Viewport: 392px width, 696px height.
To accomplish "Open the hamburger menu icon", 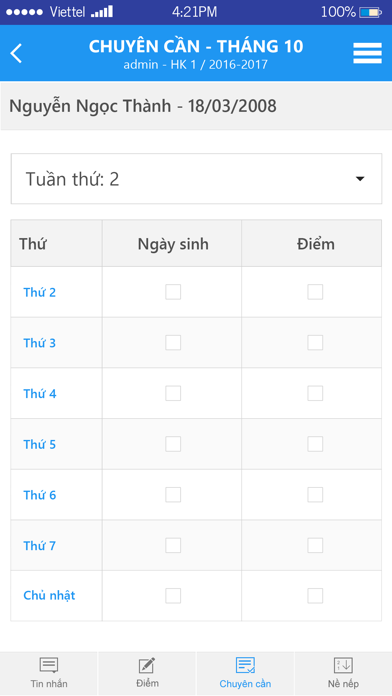I will [367, 53].
